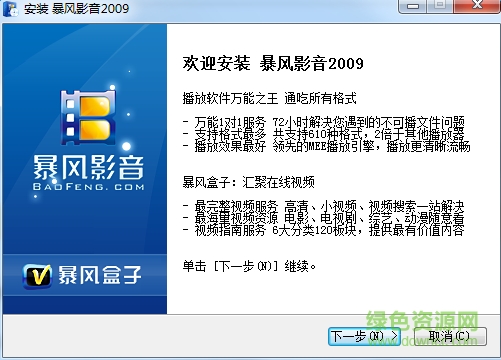Image resolution: width=501 pixels, height=360 pixels.
Task: Click the 暴风盒子 yellow V logo icon
Action: (x=37, y=276)
